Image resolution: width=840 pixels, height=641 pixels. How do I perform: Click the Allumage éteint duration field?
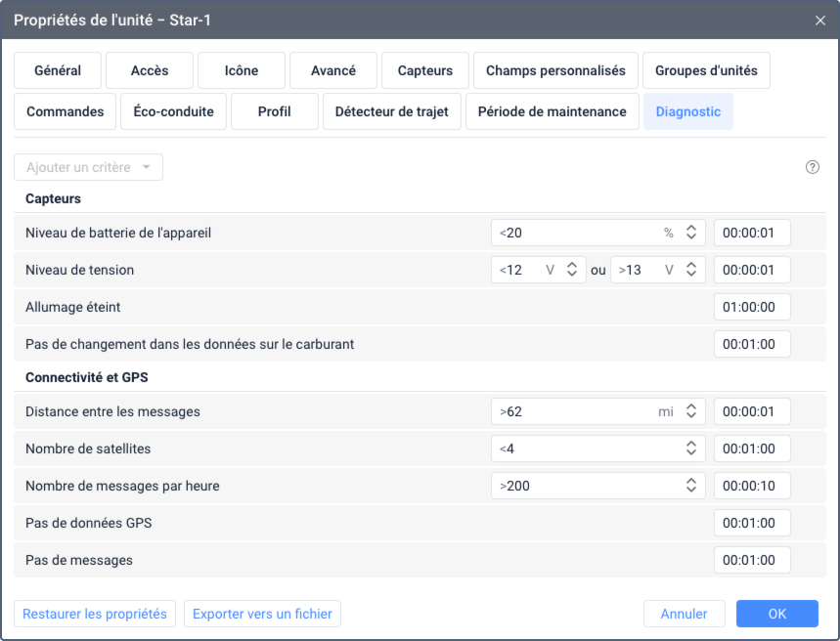click(x=752, y=307)
